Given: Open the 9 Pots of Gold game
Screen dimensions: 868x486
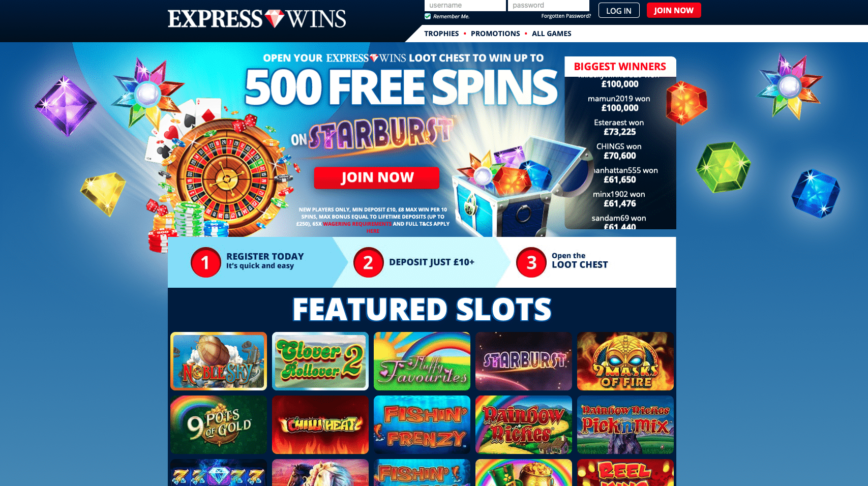Looking at the screenshot, I should (219, 424).
